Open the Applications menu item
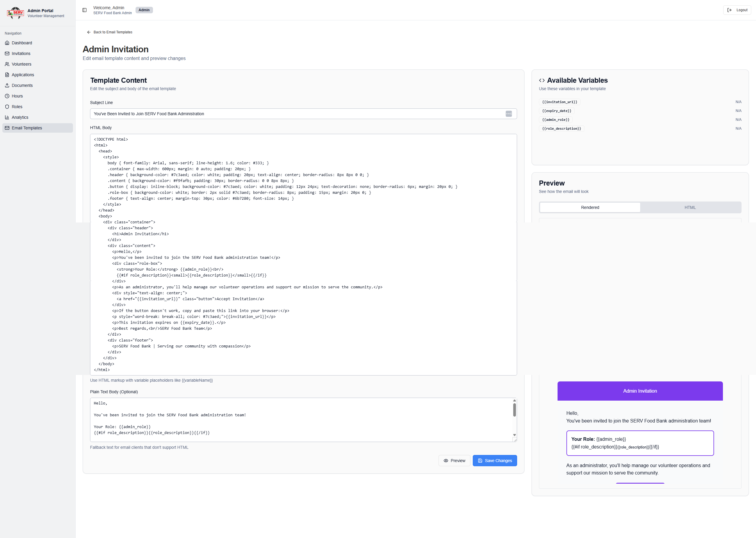The height and width of the screenshot is (538, 756). tap(23, 74)
